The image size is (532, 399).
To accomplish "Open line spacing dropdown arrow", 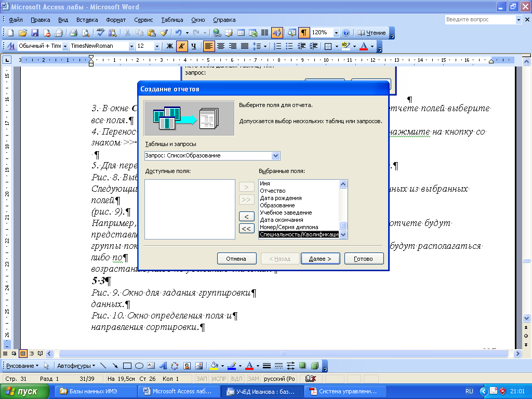I will (x=265, y=46).
